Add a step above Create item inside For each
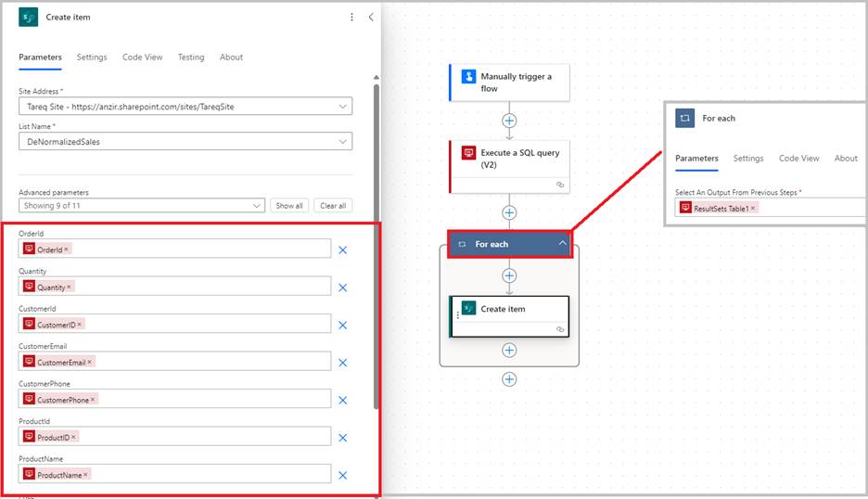Image resolution: width=868 pixels, height=499 pixels. point(509,275)
